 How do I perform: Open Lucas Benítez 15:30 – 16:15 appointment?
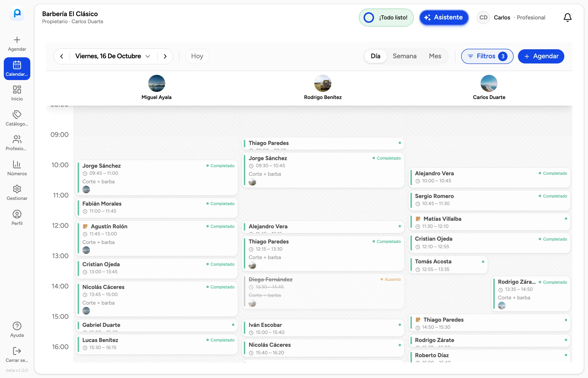coord(157,344)
